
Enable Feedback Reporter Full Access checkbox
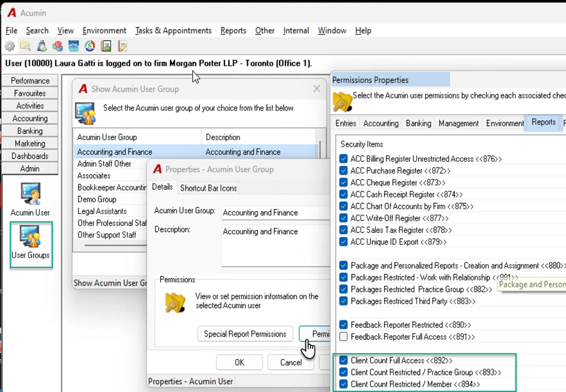click(x=343, y=337)
